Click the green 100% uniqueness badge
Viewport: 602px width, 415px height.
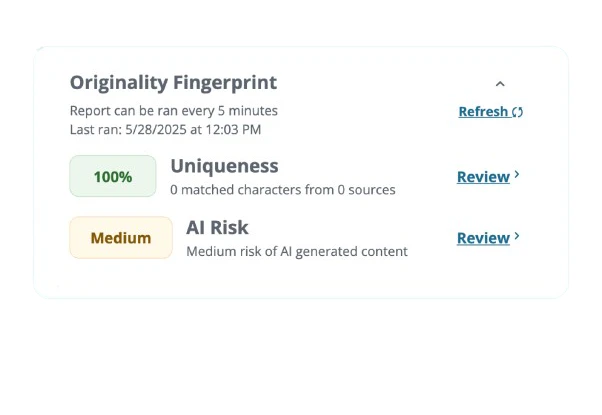pos(113,177)
